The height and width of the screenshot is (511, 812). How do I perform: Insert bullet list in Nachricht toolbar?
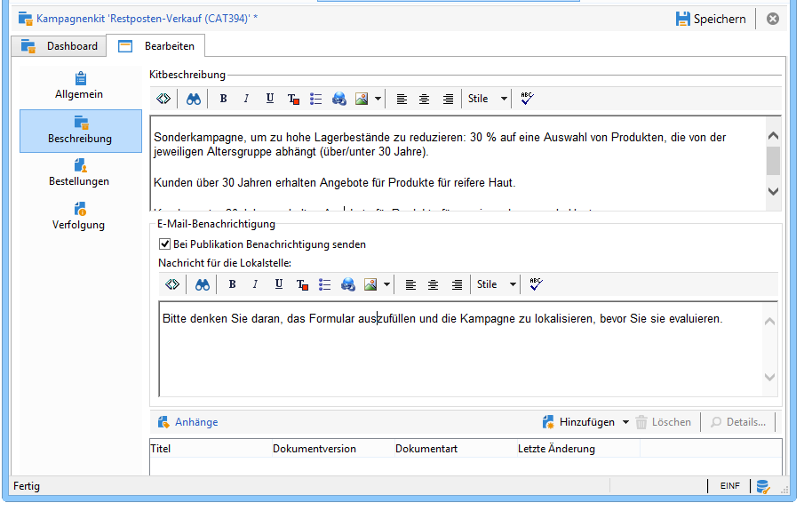[324, 284]
